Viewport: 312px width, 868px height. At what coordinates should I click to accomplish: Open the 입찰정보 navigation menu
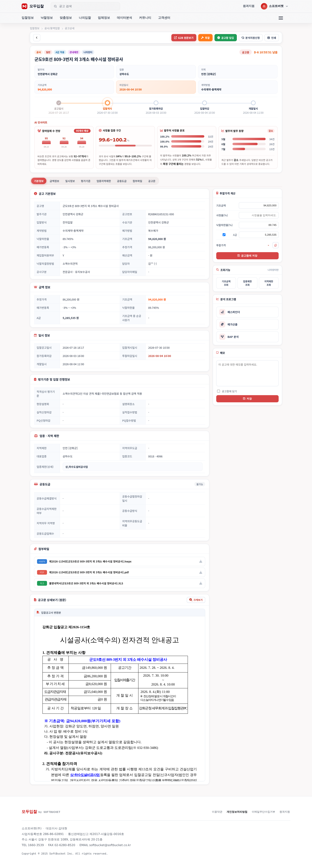tap(28, 18)
